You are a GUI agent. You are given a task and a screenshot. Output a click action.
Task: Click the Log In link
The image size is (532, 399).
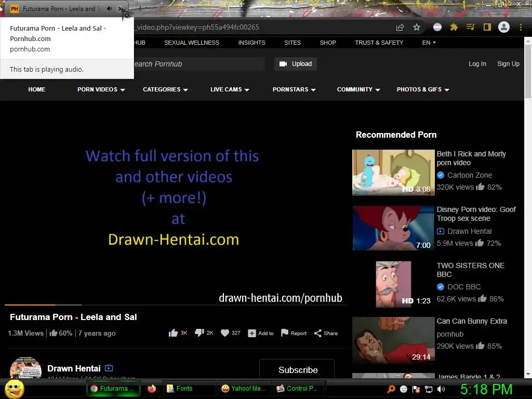click(477, 64)
